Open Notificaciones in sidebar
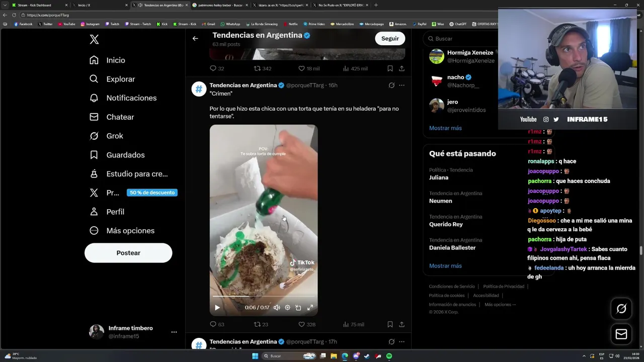 click(x=123, y=98)
